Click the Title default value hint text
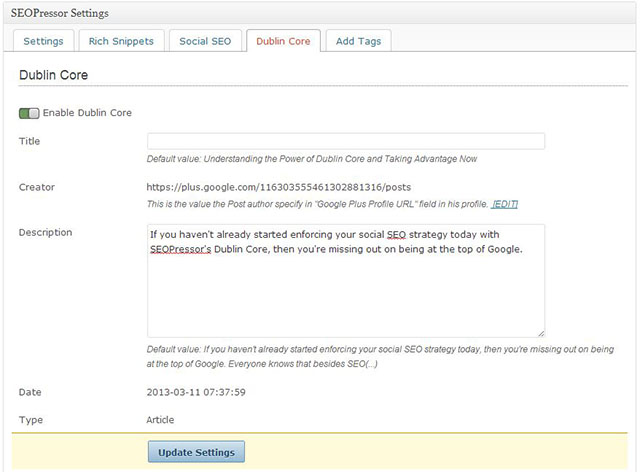The width and height of the screenshot is (640, 472). click(312, 159)
